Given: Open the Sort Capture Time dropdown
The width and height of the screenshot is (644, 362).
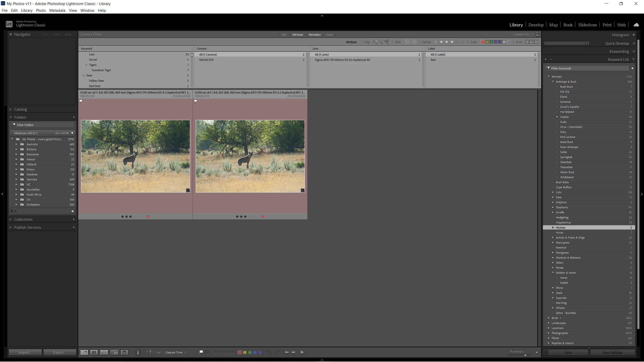Looking at the screenshot, I should (x=175, y=352).
